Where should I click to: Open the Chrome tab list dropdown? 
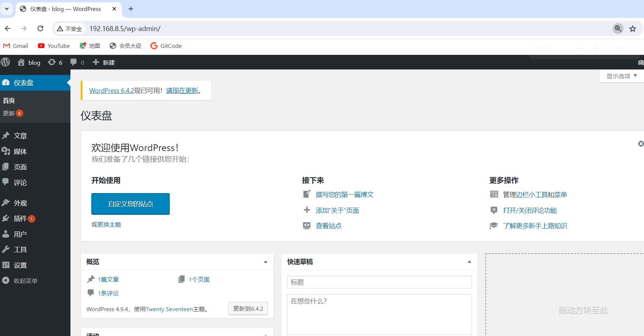point(7,9)
